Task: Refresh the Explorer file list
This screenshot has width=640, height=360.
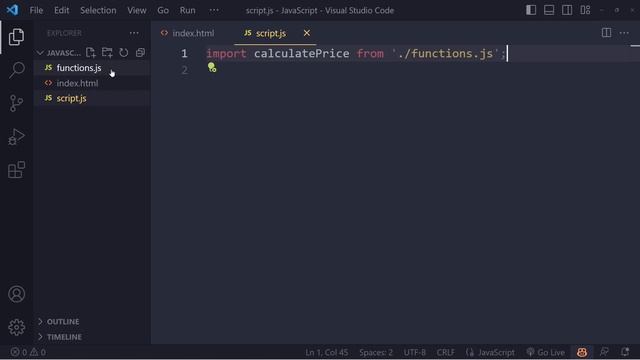Action: [x=124, y=53]
